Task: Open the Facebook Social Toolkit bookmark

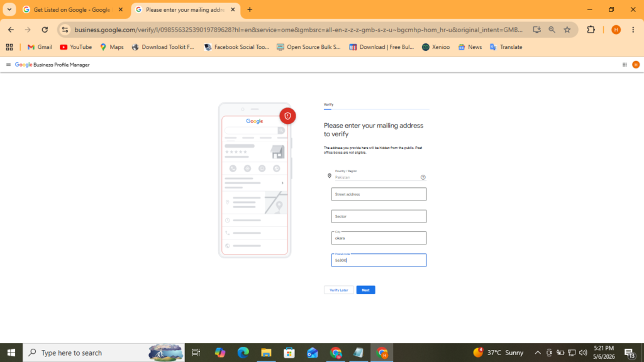Action: coord(236,47)
